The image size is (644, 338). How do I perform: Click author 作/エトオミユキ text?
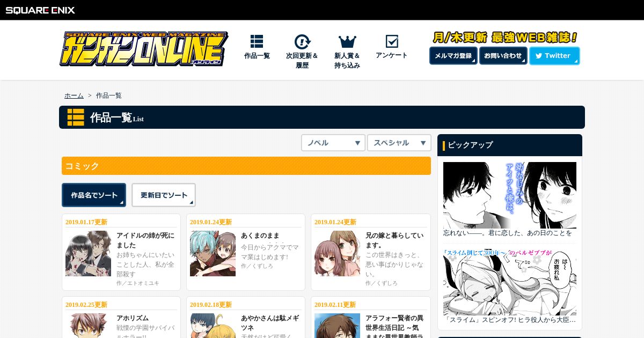pos(138,283)
